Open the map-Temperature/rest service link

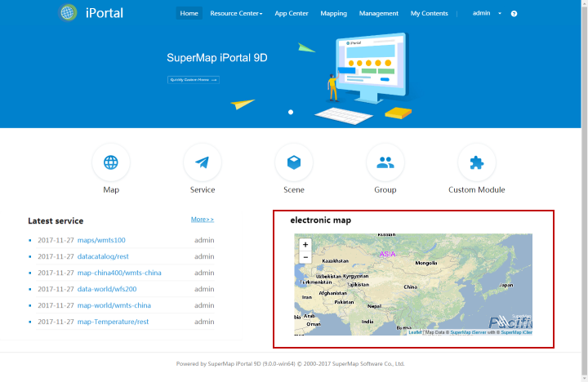tap(113, 322)
